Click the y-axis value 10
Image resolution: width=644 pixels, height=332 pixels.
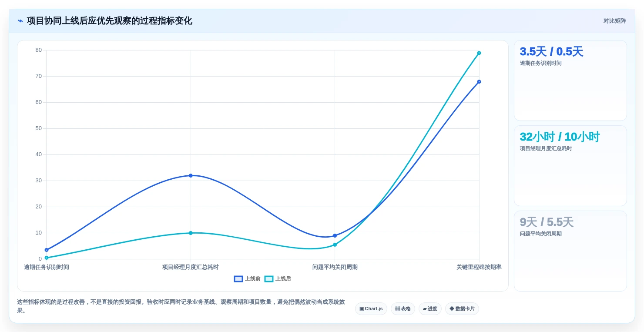39,233
